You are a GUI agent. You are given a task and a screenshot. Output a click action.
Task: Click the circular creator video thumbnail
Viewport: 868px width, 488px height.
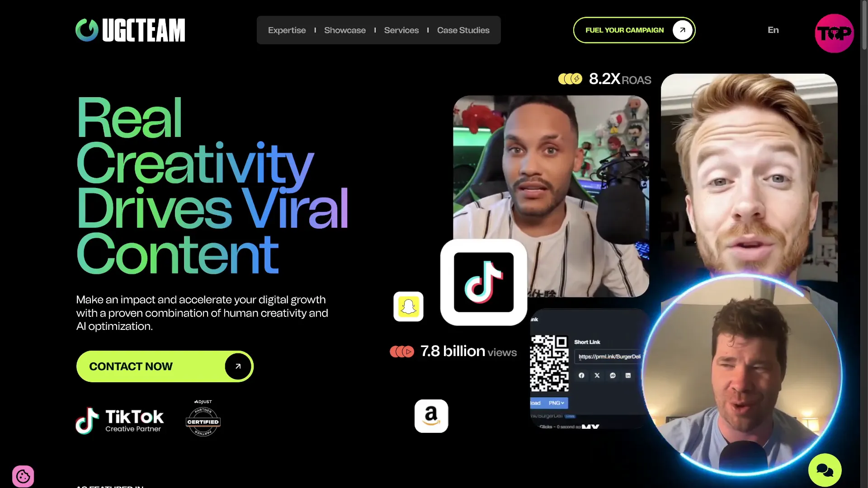coord(741,375)
